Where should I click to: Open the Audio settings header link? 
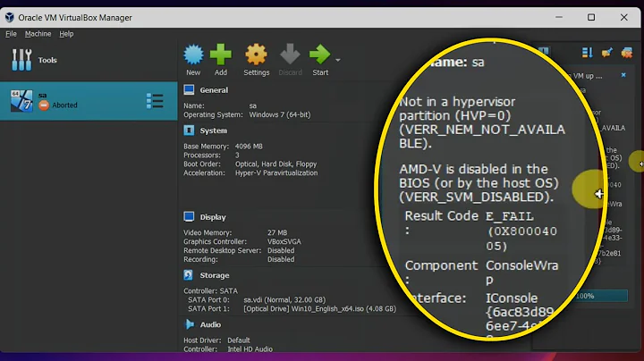(210, 325)
